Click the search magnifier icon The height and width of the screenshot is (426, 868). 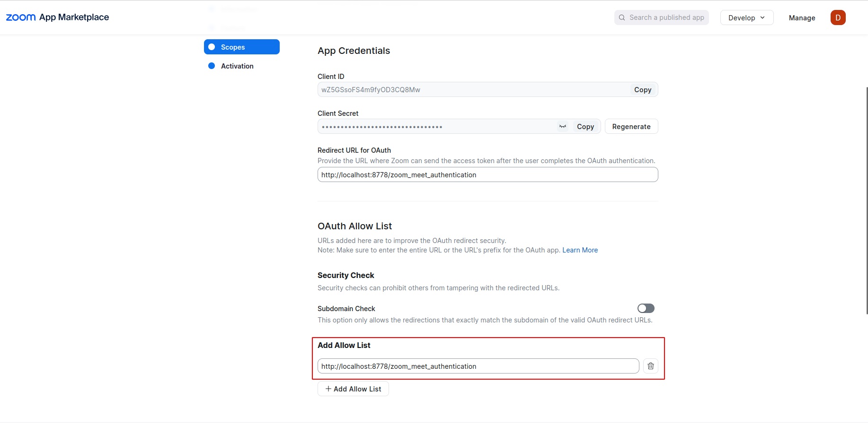622,17
